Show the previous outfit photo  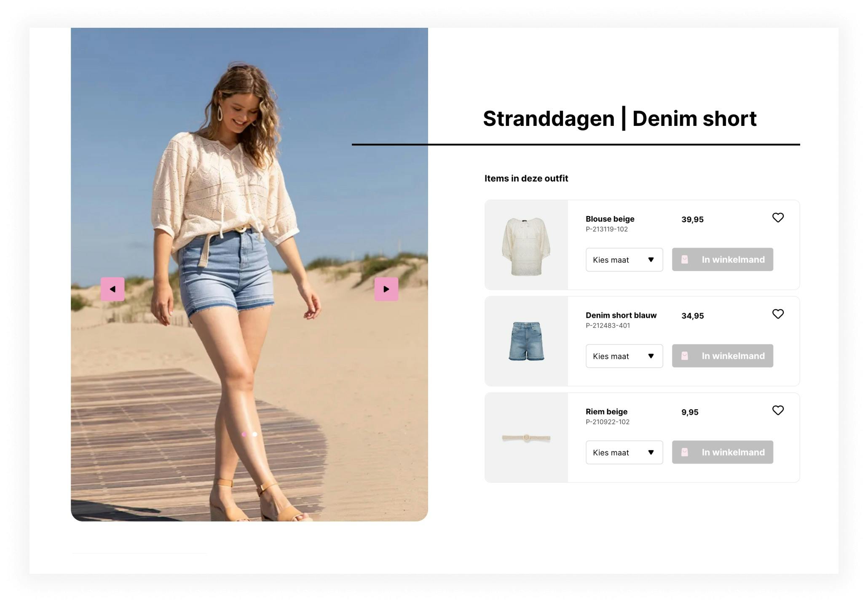pyautogui.click(x=113, y=289)
